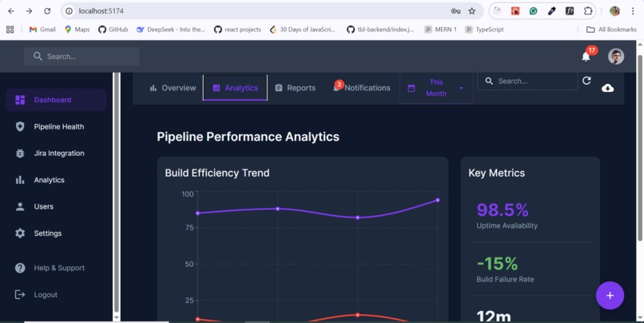Open the GitHub bookmark
The image size is (644, 323).
point(113,29)
